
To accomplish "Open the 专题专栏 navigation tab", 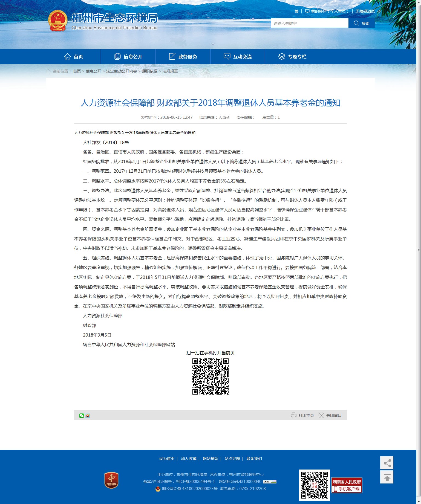I will pyautogui.click(x=292, y=57).
